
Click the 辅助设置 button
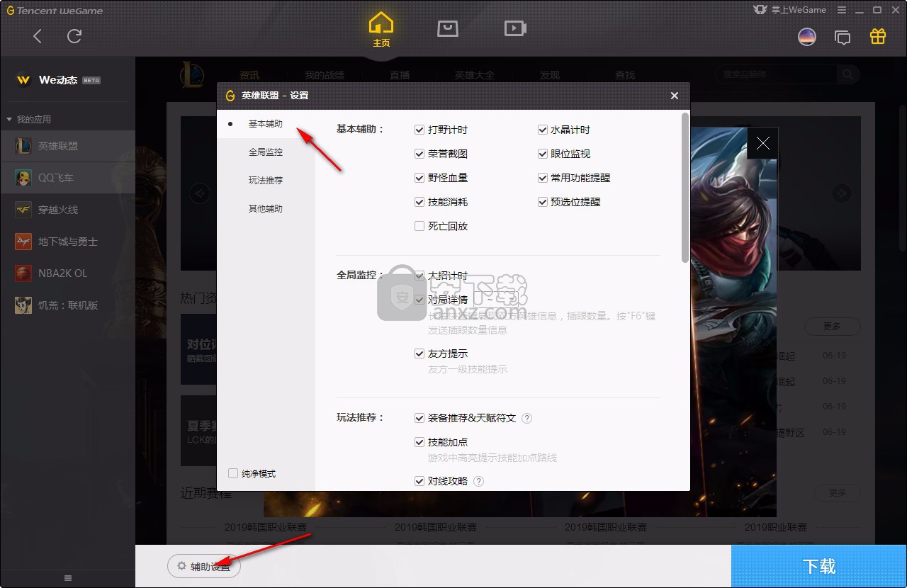click(204, 566)
